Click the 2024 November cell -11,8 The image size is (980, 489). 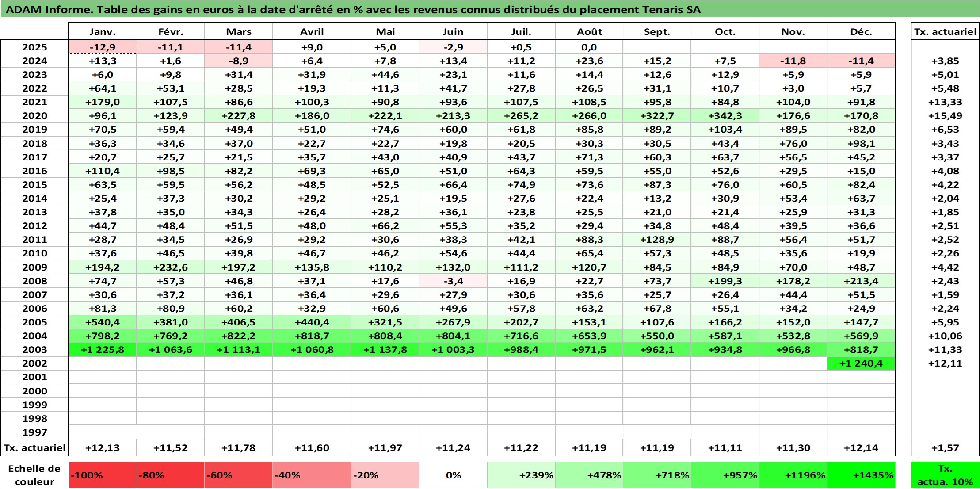(793, 61)
